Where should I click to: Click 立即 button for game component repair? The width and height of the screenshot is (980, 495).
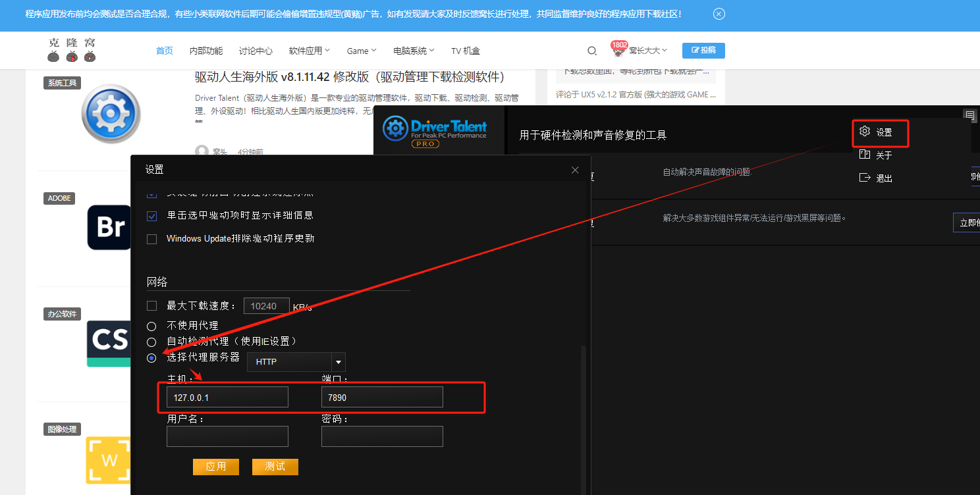pyautogui.click(x=966, y=222)
